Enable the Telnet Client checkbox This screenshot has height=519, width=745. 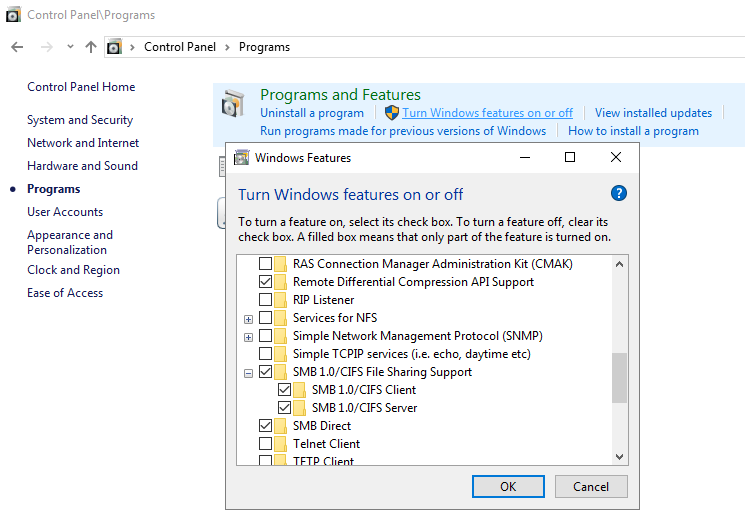266,444
